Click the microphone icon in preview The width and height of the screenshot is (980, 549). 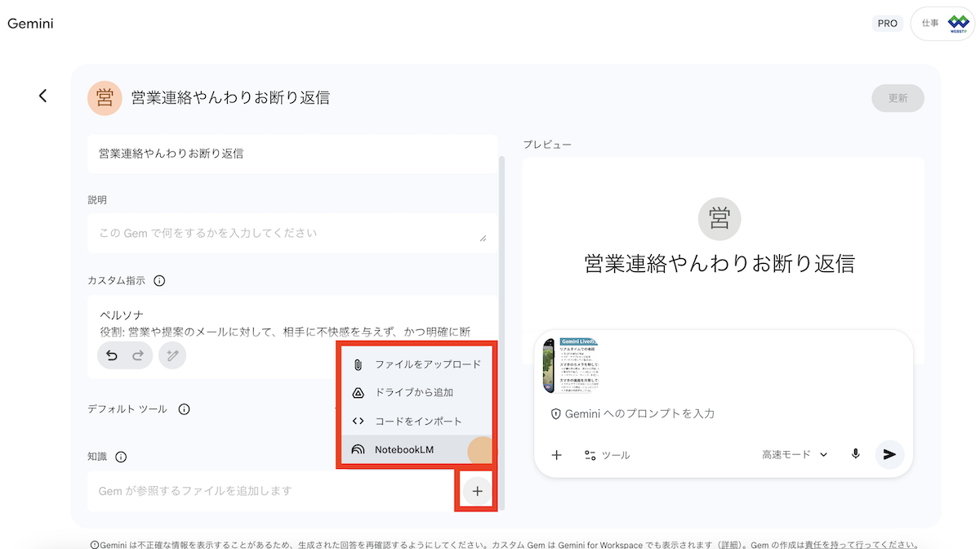855,454
